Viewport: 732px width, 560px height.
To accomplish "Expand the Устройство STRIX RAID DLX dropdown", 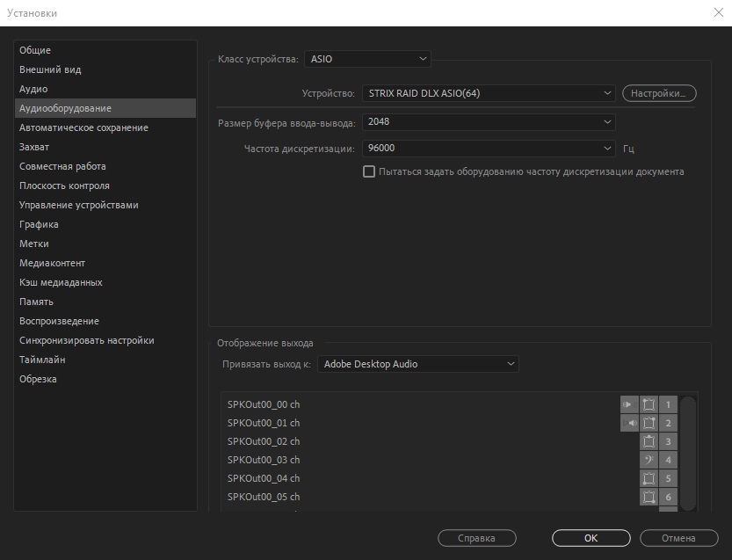I will pos(488,93).
